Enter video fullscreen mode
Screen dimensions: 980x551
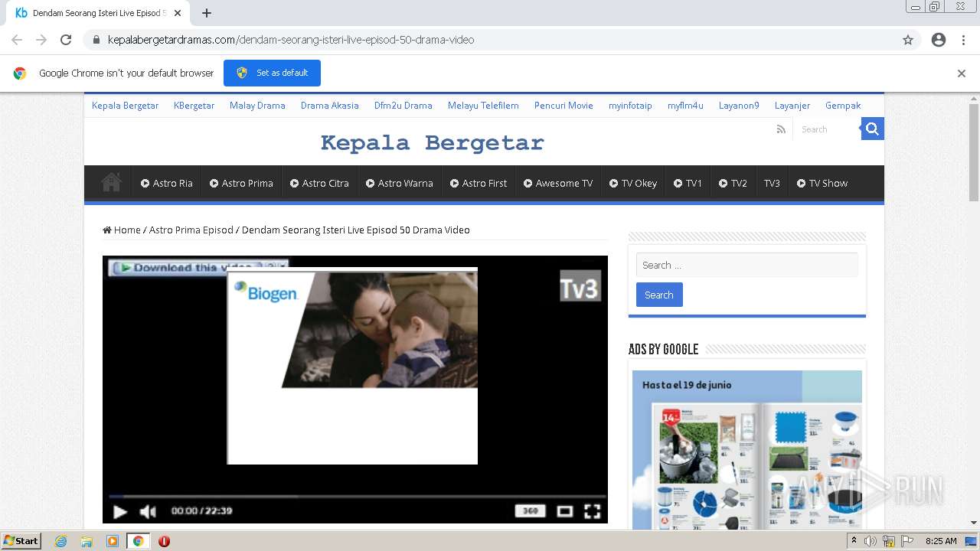pos(593,511)
